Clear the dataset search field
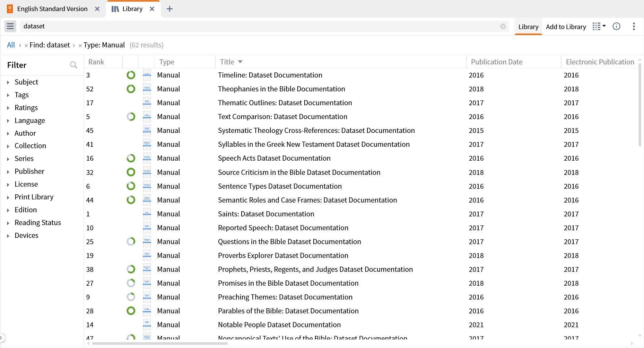Image resolution: width=644 pixels, height=348 pixels. tap(503, 26)
